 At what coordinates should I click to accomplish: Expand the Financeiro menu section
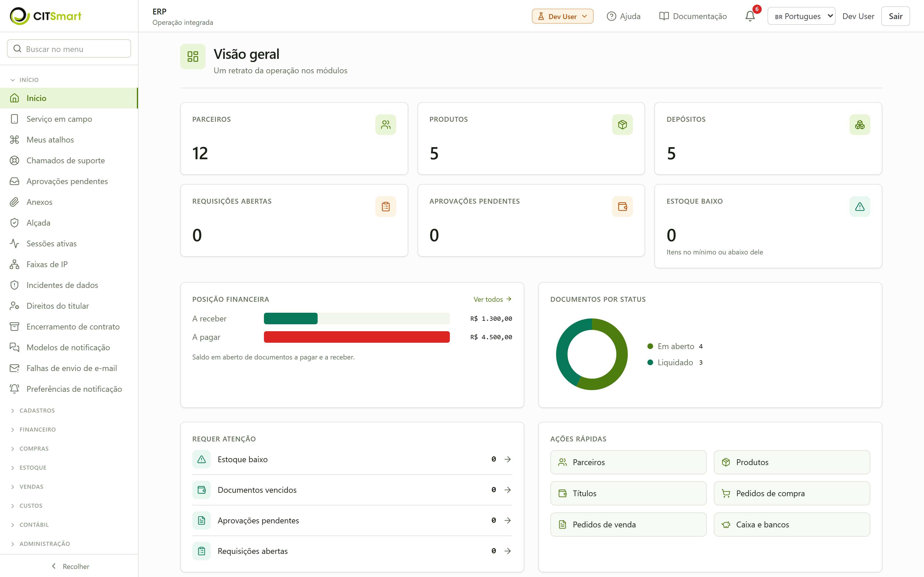coord(38,429)
